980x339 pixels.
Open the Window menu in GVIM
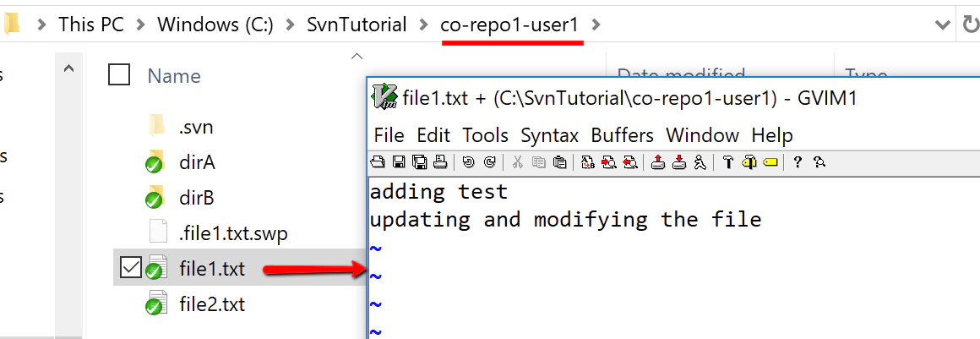tap(702, 135)
